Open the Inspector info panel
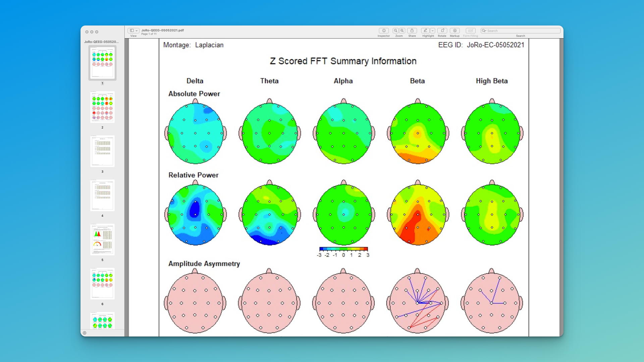 pyautogui.click(x=384, y=31)
